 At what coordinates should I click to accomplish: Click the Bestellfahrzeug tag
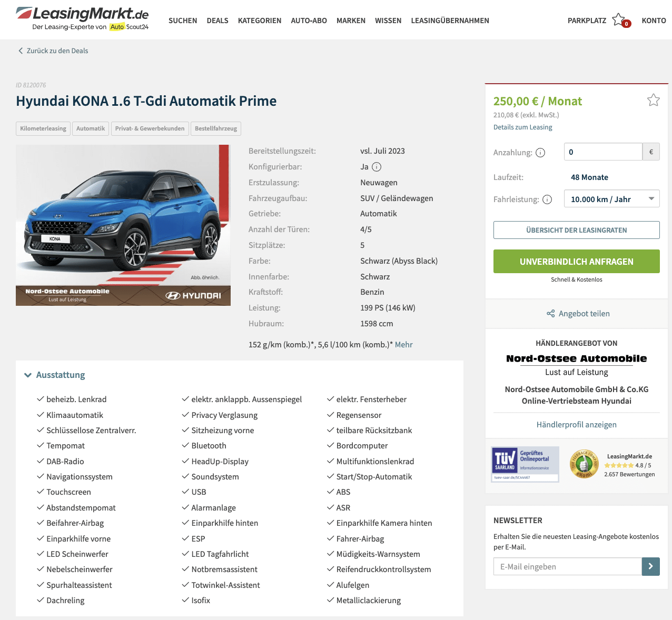click(216, 128)
